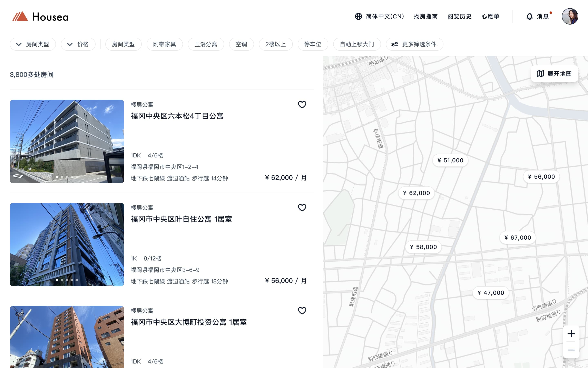Open the 叶自住公寓 building photo
The image size is (588, 368).
pyautogui.click(x=67, y=244)
